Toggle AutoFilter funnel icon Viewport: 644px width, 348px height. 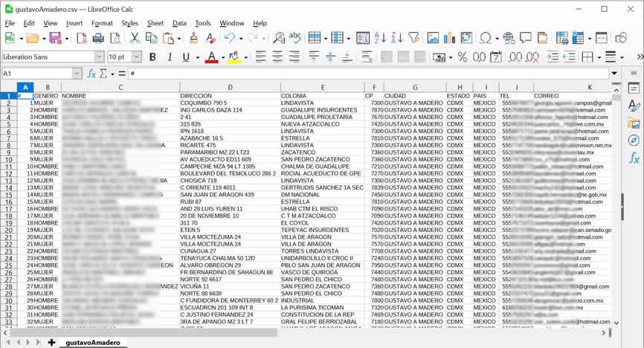coord(414,38)
